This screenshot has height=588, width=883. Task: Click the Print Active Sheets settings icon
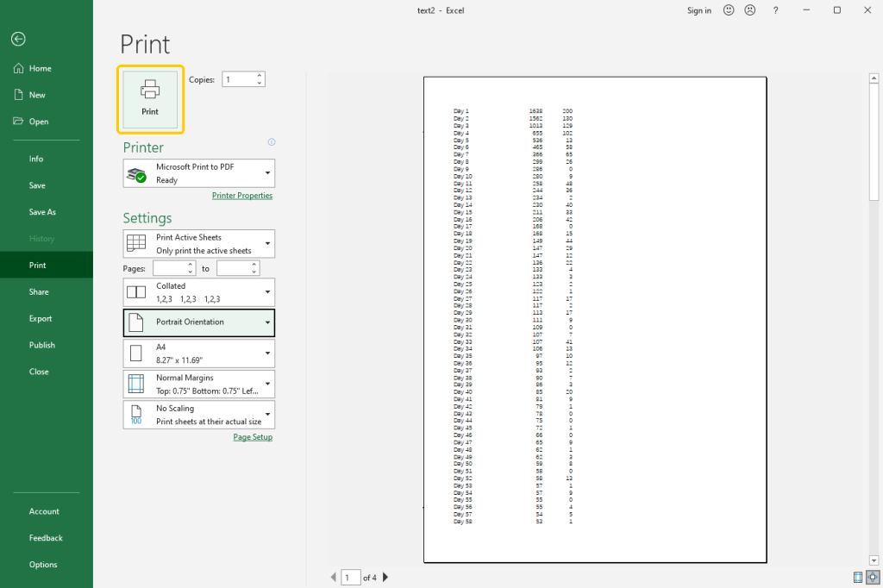tap(136, 243)
